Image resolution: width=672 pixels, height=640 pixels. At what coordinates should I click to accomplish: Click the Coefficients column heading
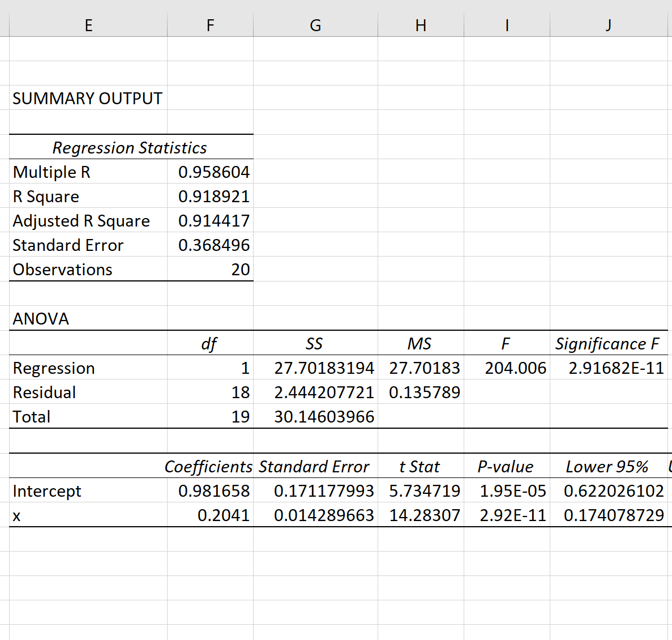pyautogui.click(x=209, y=466)
